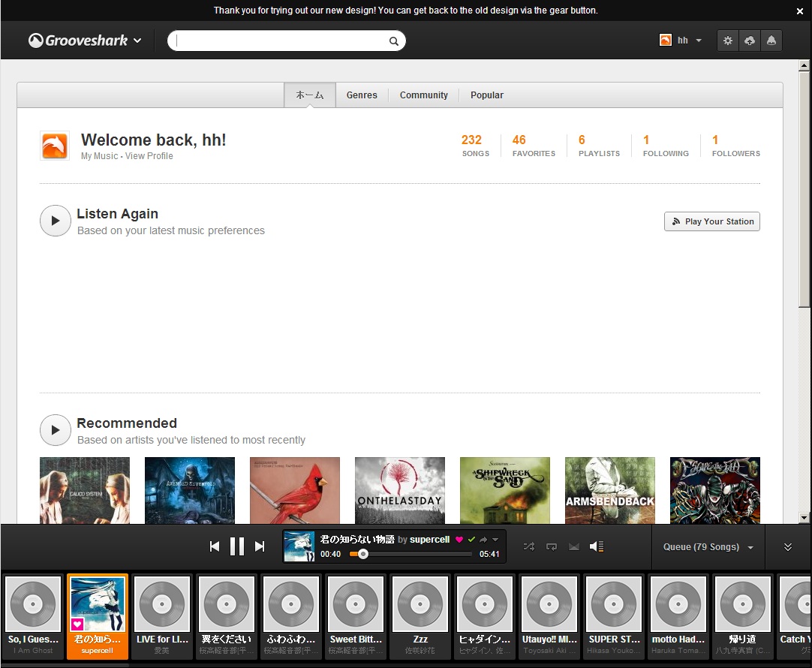Viewport: 812px width, 668px height.
Task: Close the new design notification banner
Action: click(x=799, y=11)
